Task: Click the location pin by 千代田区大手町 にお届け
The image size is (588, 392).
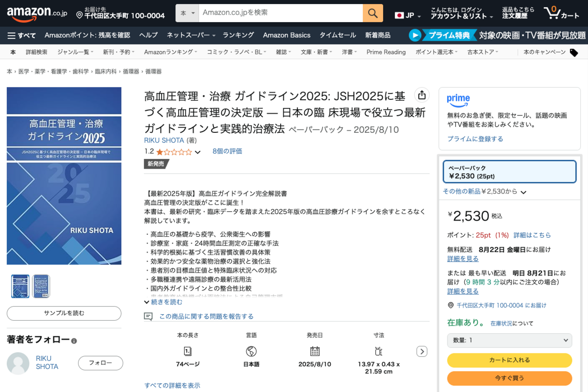Action: 451,305
